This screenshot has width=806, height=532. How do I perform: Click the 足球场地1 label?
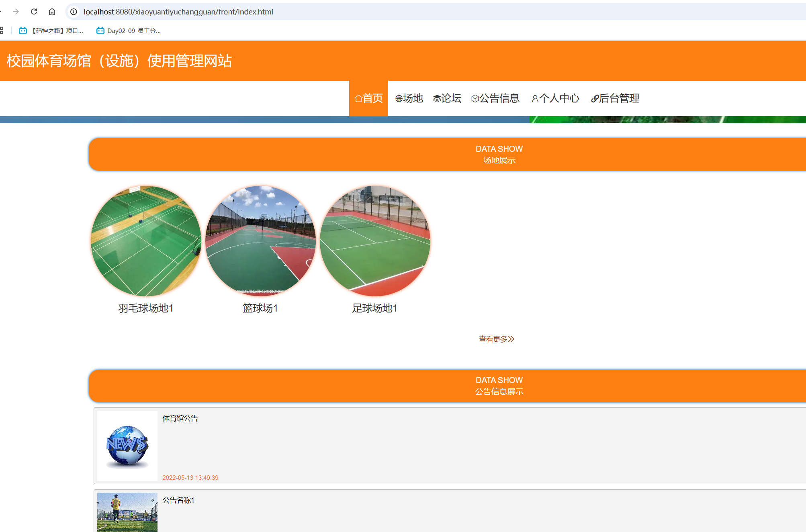375,308
